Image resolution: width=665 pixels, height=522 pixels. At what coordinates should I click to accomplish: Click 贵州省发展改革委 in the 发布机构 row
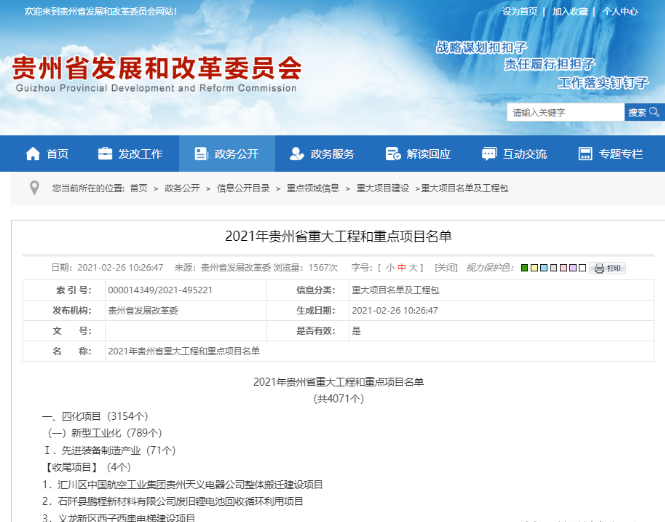[143, 310]
